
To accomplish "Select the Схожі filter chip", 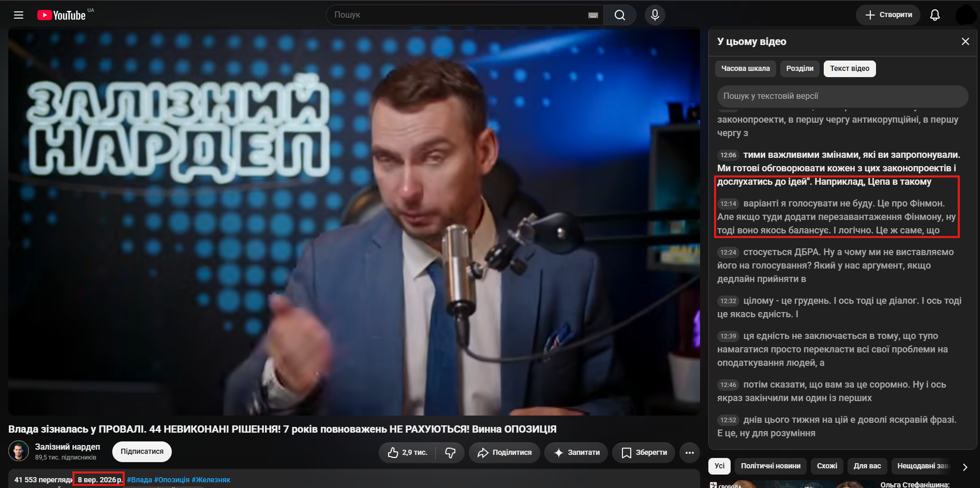I will pyautogui.click(x=827, y=466).
